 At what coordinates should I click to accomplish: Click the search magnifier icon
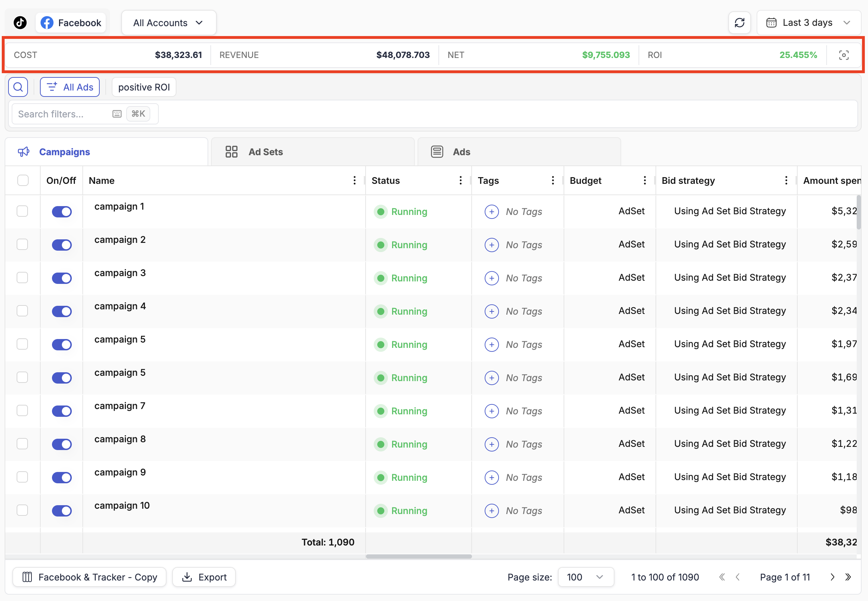click(x=18, y=87)
